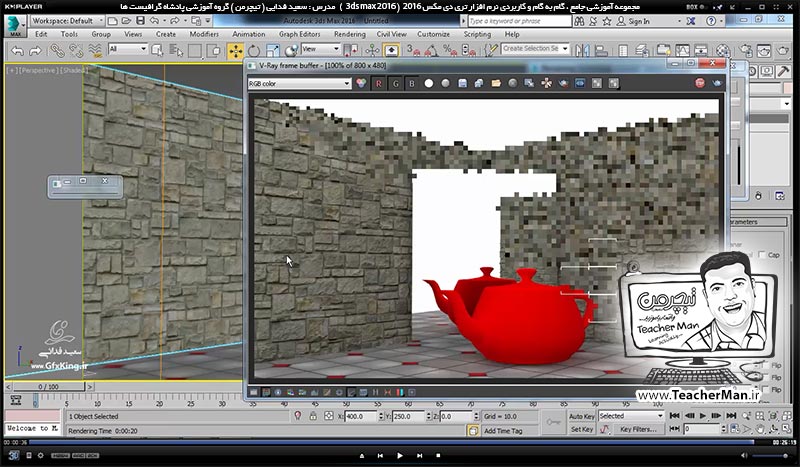The height and width of the screenshot is (467, 800).
Task: Toggle the 3D Snaps icon
Action: (412, 50)
